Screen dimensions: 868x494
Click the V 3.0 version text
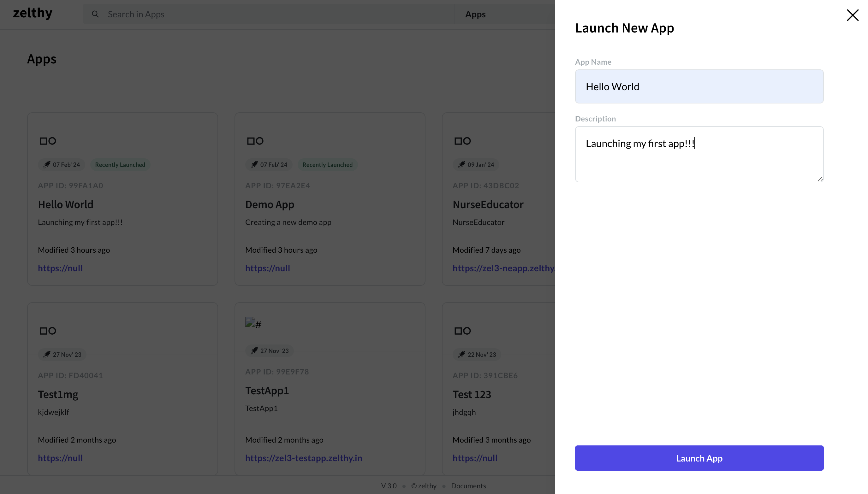coord(389,486)
